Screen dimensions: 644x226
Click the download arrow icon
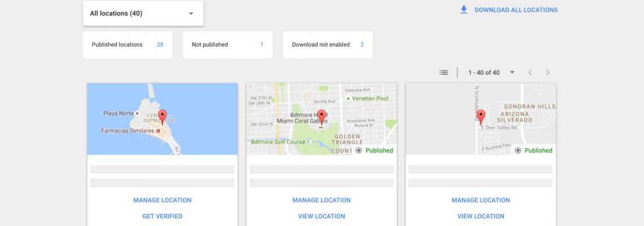point(464,10)
